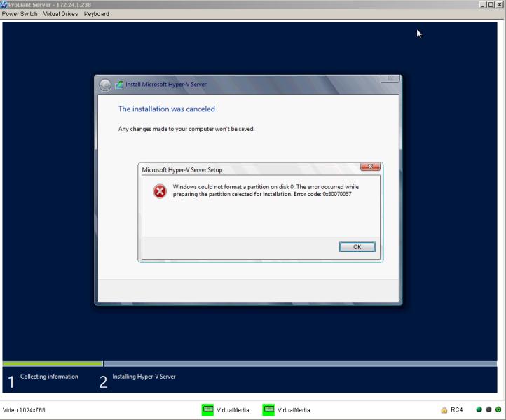Click the HP logo in the title bar
The width and height of the screenshot is (506, 420).
(4, 5)
